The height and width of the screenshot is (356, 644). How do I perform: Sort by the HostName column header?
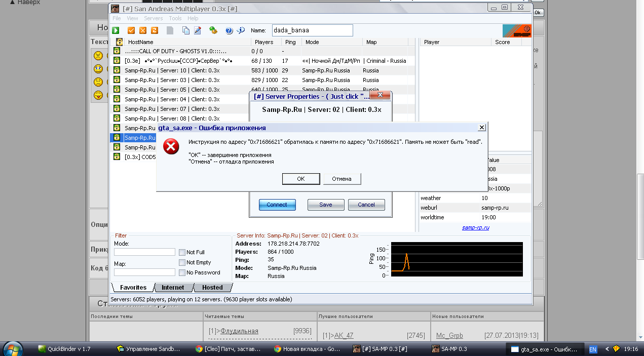click(188, 42)
